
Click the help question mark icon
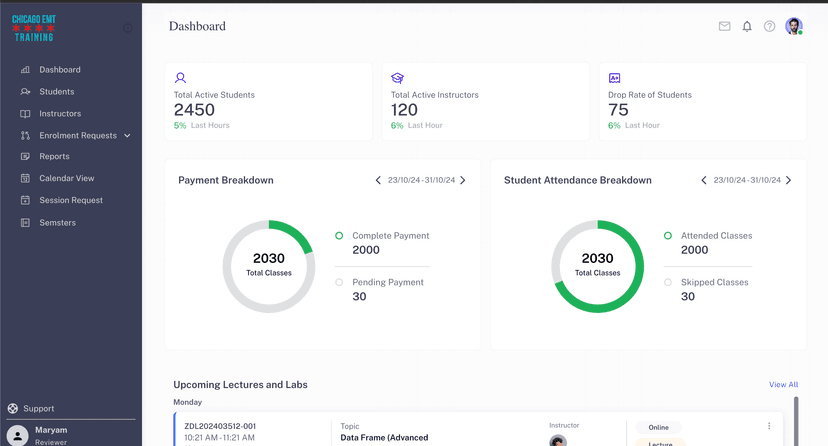[769, 27]
